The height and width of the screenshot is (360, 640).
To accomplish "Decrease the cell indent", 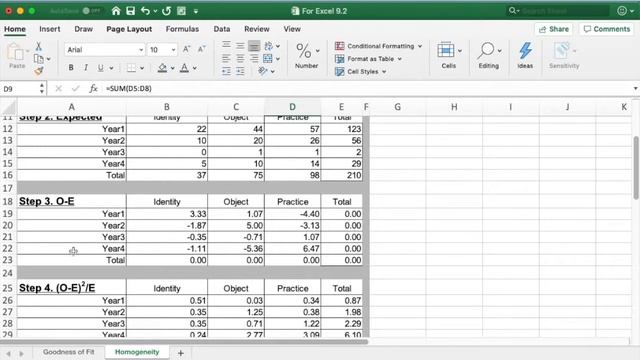I will tap(227, 71).
